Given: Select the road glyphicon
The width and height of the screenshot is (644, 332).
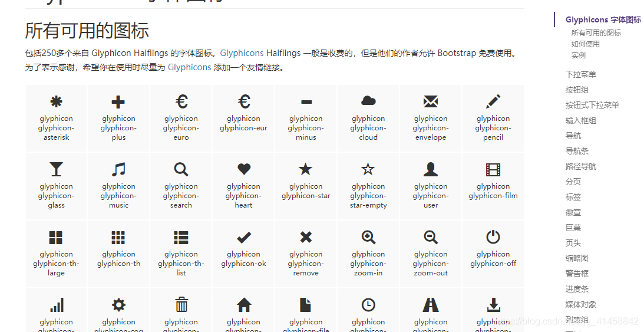Looking at the screenshot, I should pos(431,305).
